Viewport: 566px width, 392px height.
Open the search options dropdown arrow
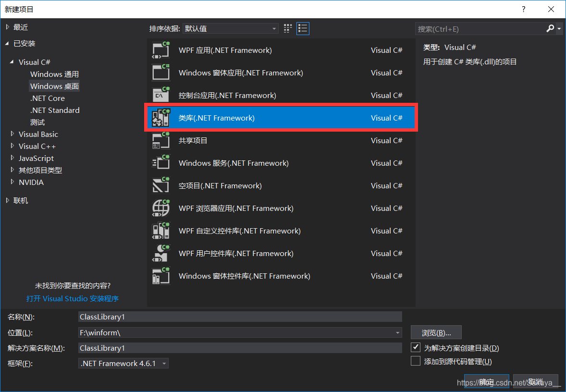559,28
